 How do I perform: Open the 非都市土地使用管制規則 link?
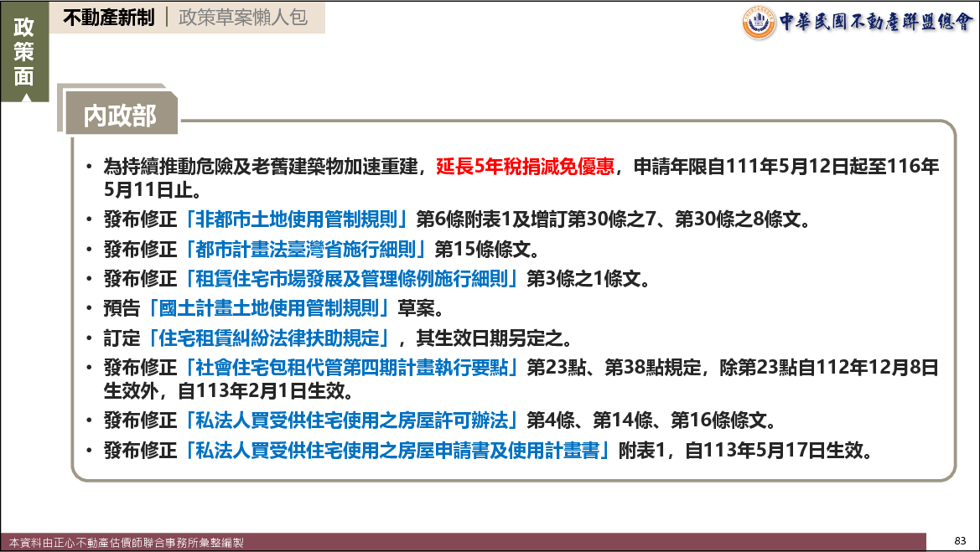point(297,220)
